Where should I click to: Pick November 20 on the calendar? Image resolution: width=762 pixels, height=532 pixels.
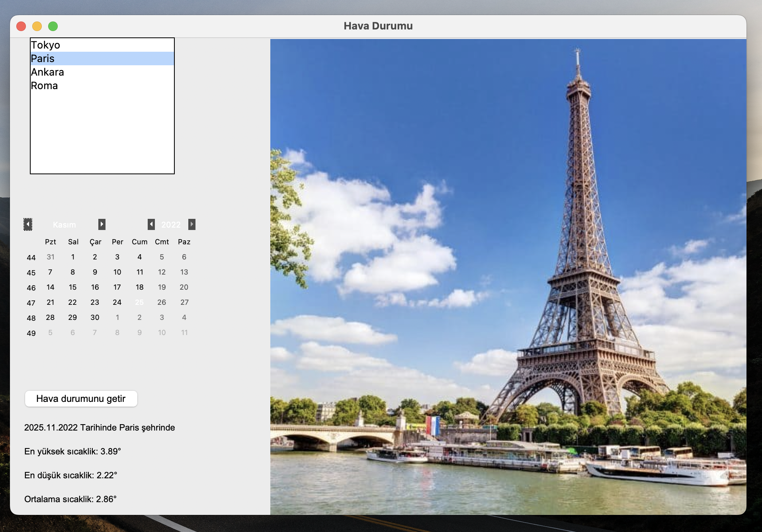184,287
